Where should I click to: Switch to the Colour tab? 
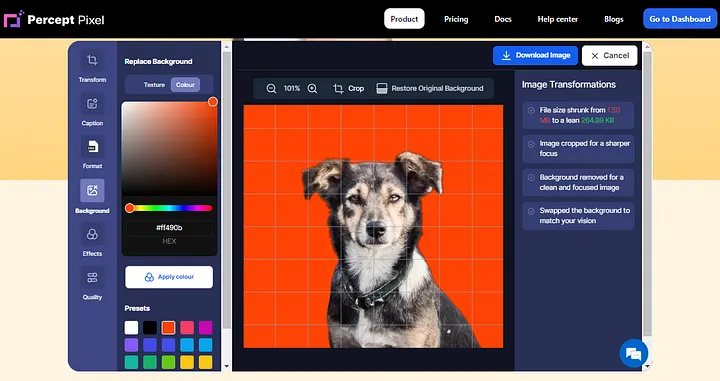coord(186,85)
